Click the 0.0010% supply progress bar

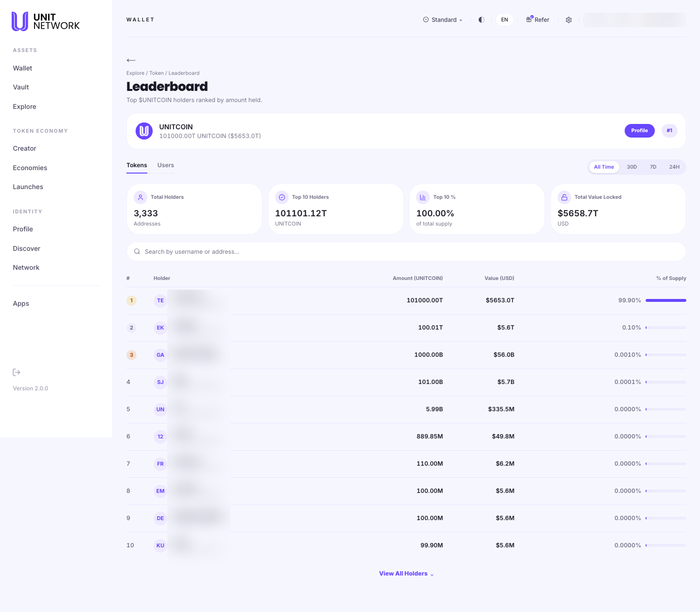pos(666,355)
